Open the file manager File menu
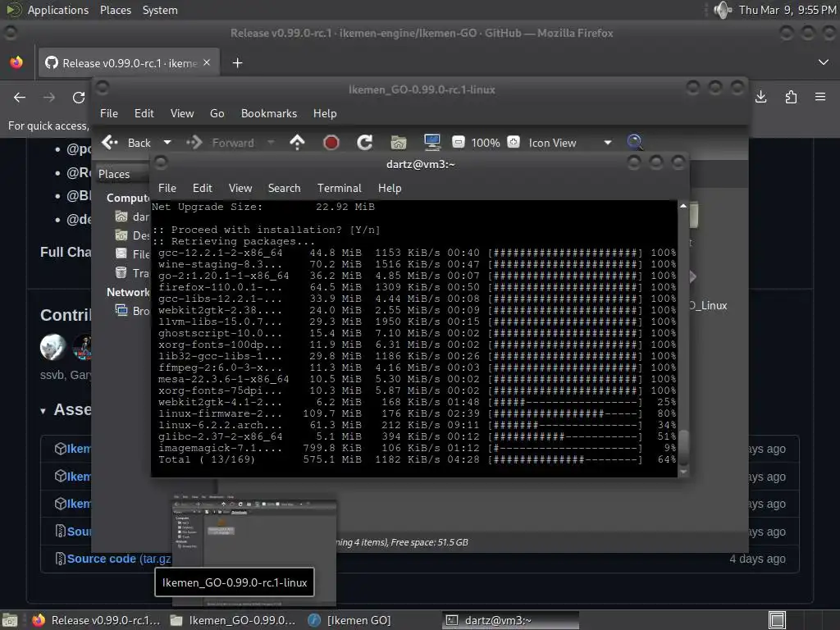840x630 pixels. tap(109, 113)
